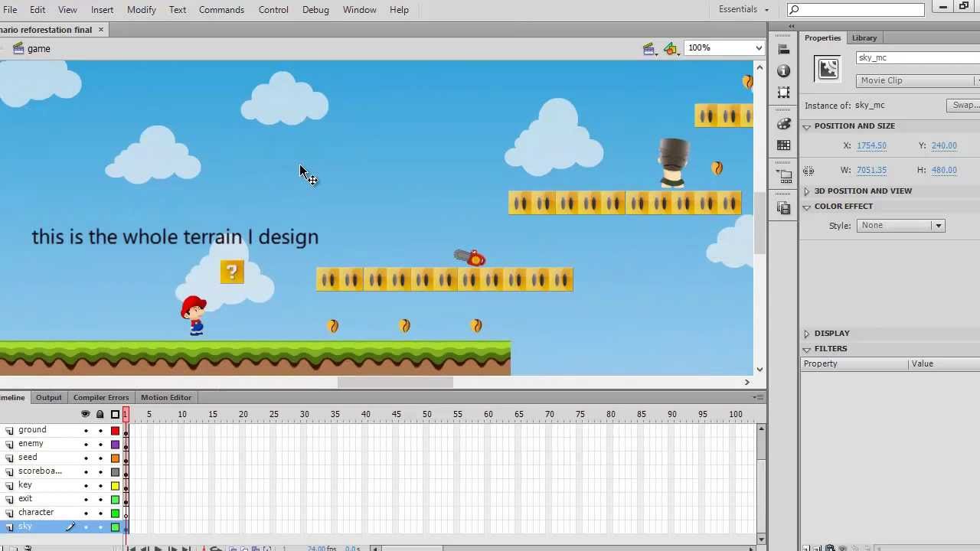Open the Color palette panel icon
This screenshot has height=551, width=980.
(783, 124)
